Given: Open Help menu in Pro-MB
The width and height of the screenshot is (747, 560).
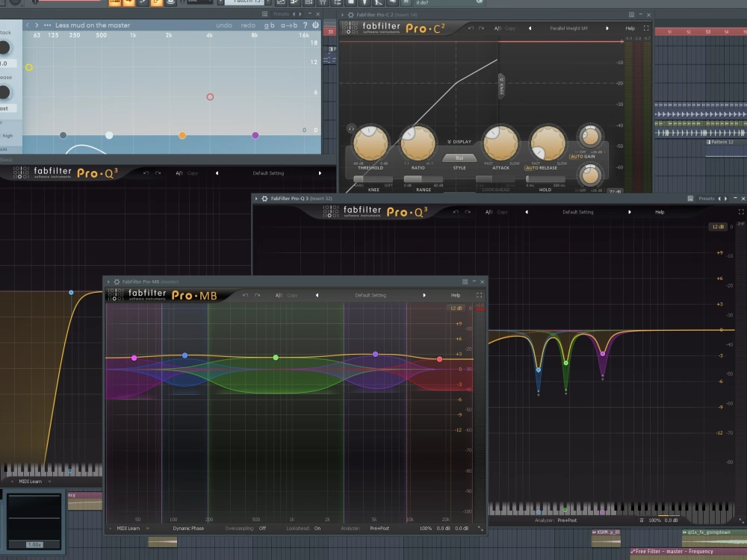Looking at the screenshot, I should pyautogui.click(x=456, y=295).
